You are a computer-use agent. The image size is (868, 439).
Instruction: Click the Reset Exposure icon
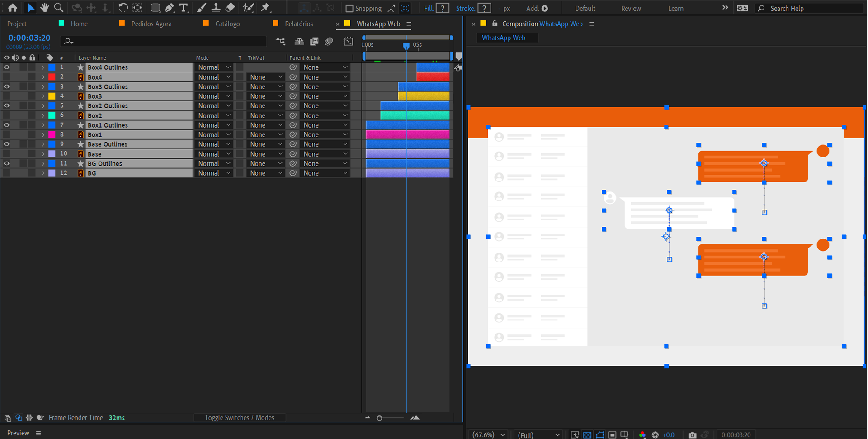pos(655,434)
